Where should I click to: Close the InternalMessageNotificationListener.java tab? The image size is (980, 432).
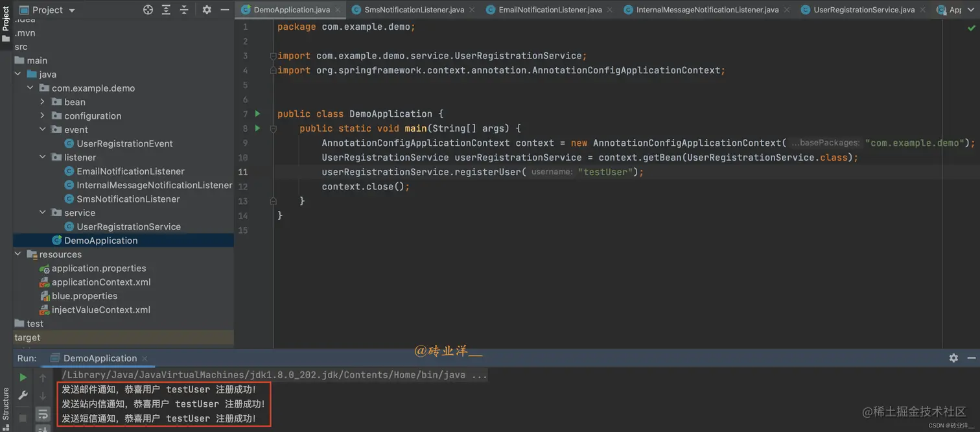786,10
